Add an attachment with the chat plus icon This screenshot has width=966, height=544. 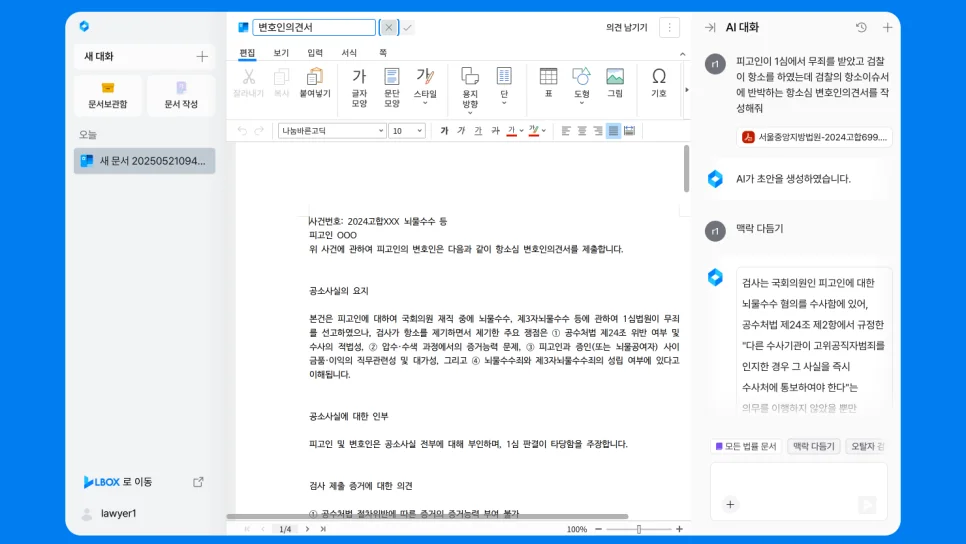730,505
